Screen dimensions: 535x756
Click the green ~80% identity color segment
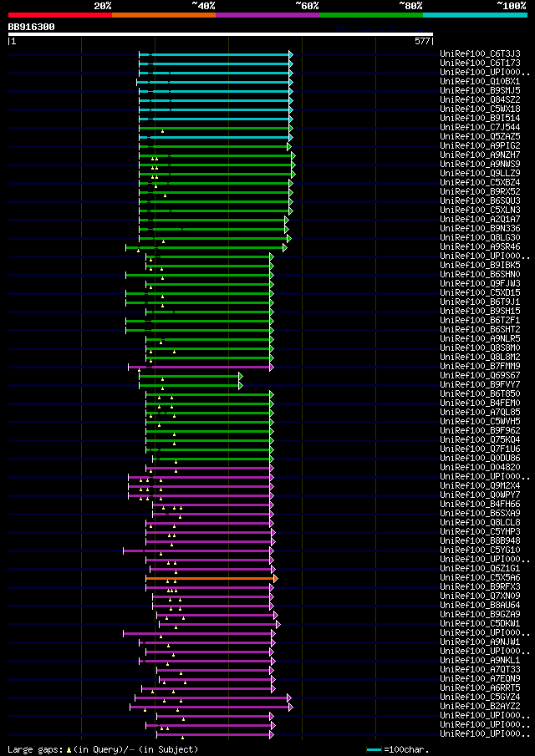click(371, 15)
